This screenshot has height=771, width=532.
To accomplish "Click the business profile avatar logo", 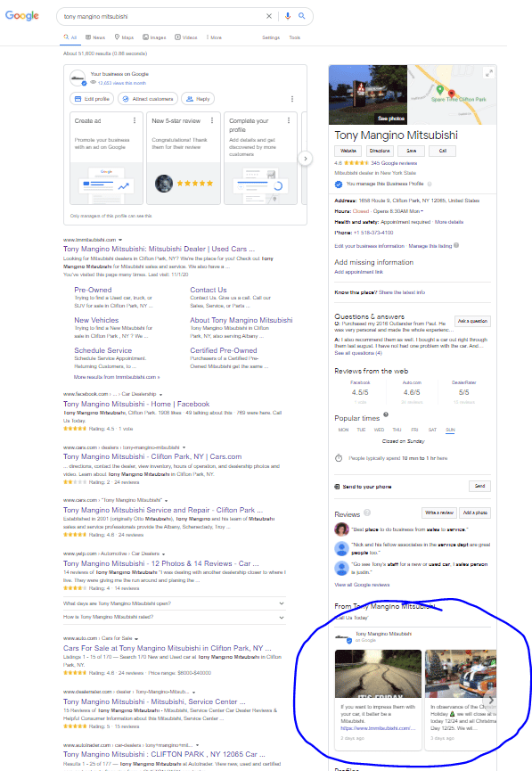I will (x=78, y=78).
